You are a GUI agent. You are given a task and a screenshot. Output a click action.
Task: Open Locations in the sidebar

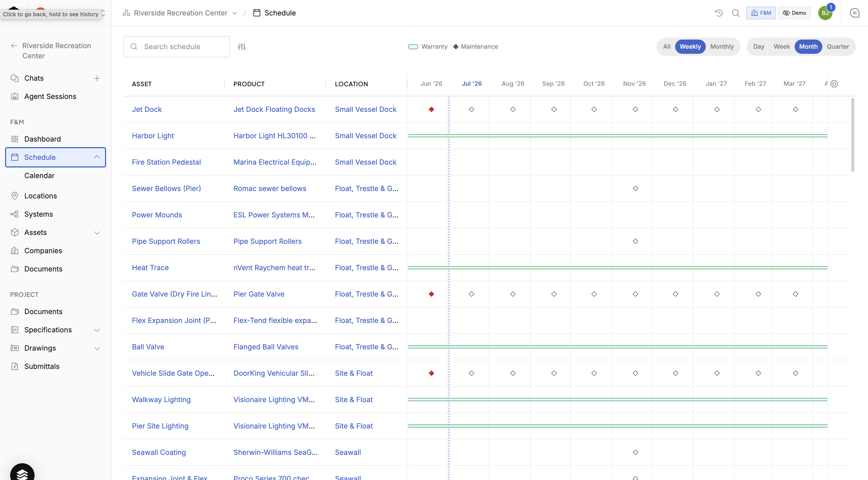40,196
